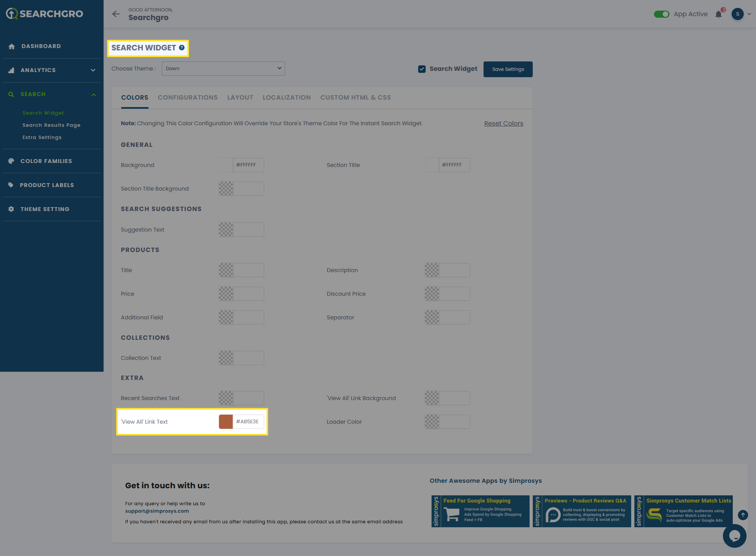Open the chat support bubble
756x556 pixels.
[734, 536]
